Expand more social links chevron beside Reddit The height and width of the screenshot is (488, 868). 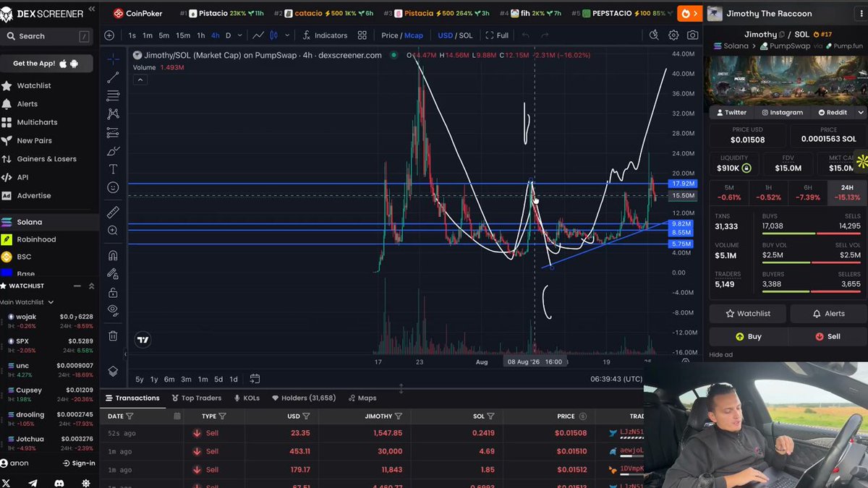(x=860, y=112)
